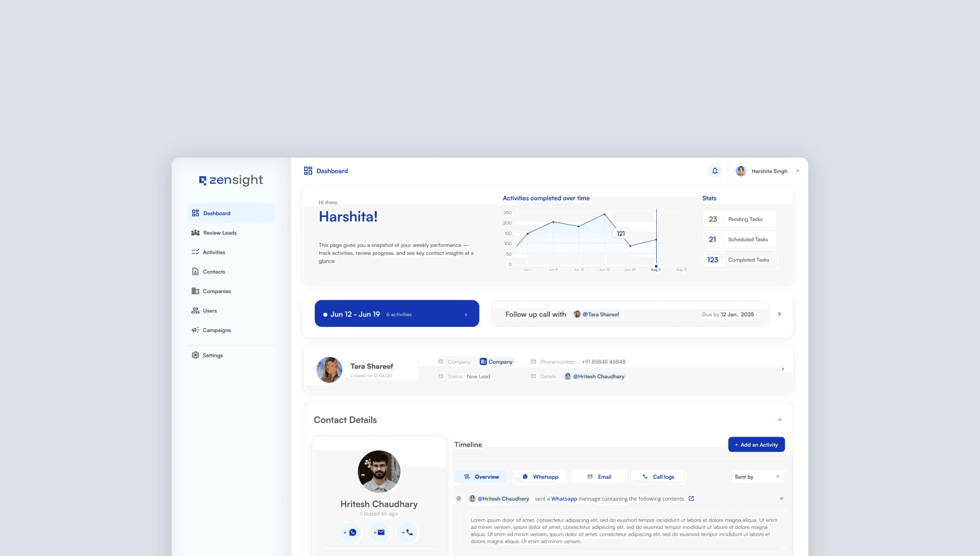Open Harshita Singh account dropdown
The image size is (980, 556).
tap(797, 171)
